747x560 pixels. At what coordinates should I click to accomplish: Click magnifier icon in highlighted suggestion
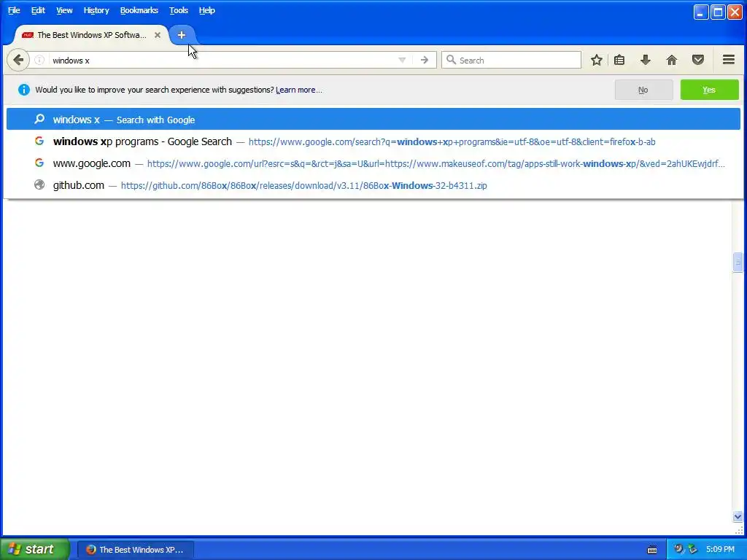click(x=39, y=119)
